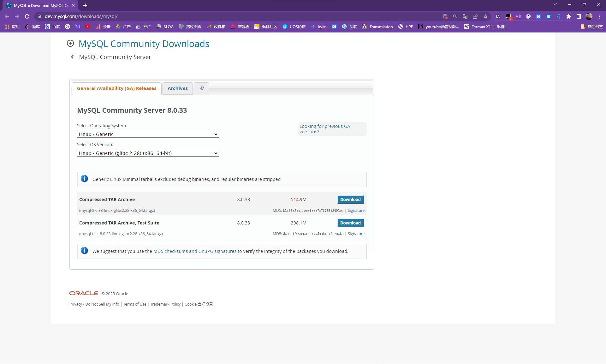Click the back chevron beside MySQL Community Server
606x364 pixels.
click(x=72, y=57)
